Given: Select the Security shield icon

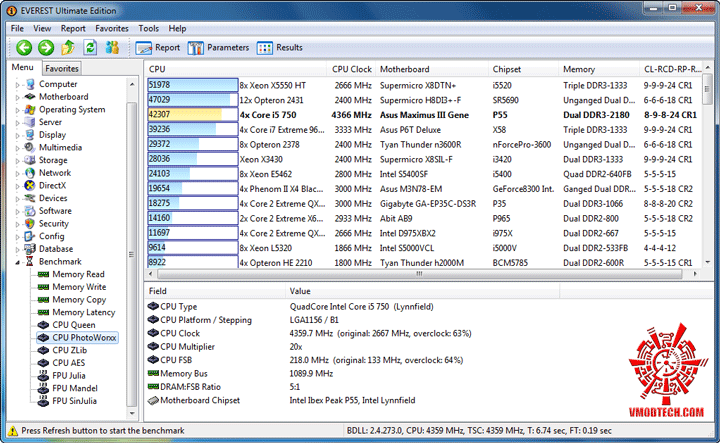Looking at the screenshot, I should click(x=30, y=224).
